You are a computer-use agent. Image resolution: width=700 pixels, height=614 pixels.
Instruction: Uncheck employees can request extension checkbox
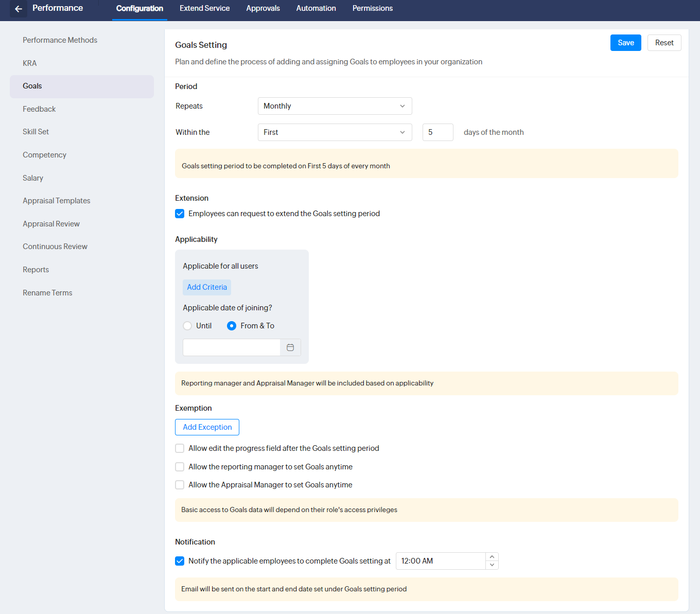pyautogui.click(x=180, y=214)
